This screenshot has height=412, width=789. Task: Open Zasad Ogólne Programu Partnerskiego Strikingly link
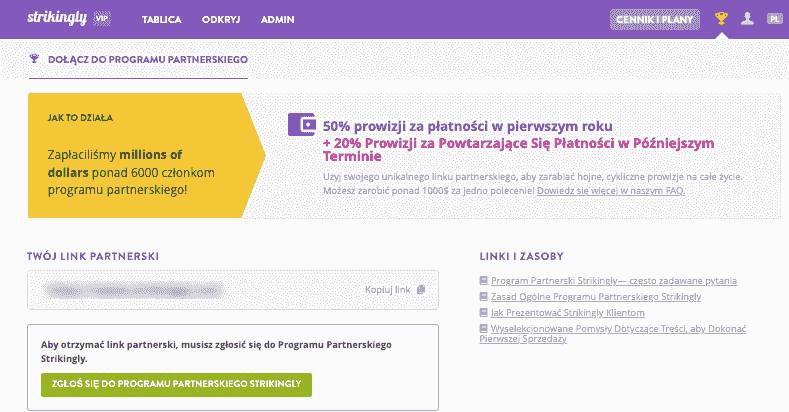pyautogui.click(x=596, y=297)
